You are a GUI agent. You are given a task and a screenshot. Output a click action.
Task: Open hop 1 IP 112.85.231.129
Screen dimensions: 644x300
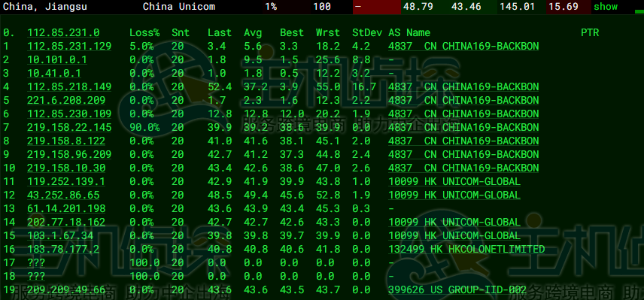pos(69,47)
